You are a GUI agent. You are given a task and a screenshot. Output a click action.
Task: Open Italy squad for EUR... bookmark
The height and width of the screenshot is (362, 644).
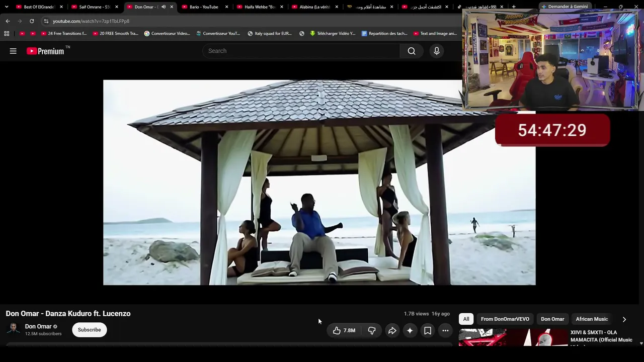270,34
